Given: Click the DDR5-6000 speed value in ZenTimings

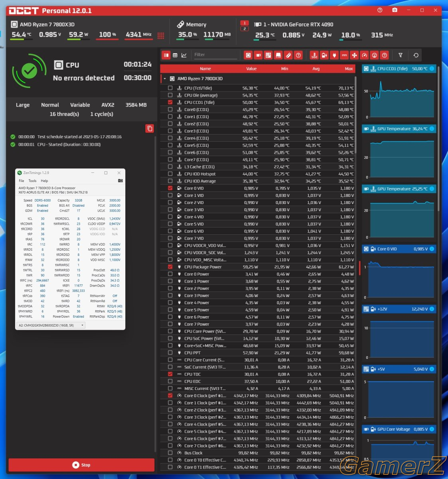Looking at the screenshot, I should click(43, 200).
